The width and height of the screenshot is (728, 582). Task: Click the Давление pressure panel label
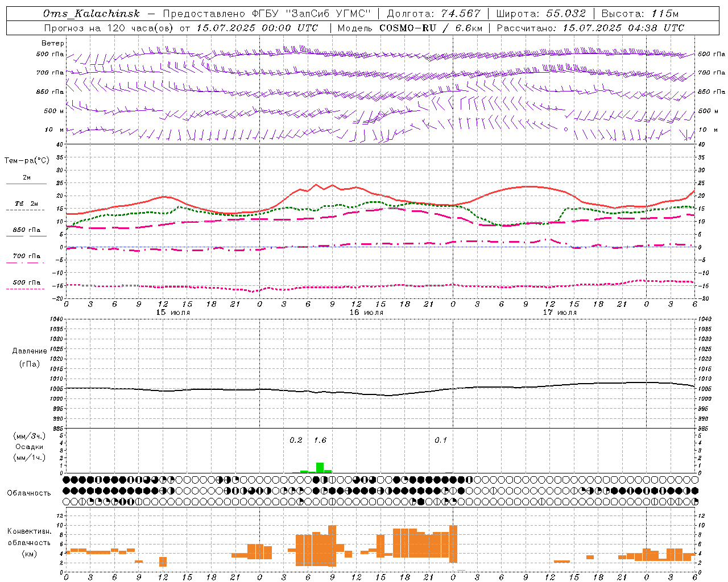click(x=29, y=351)
